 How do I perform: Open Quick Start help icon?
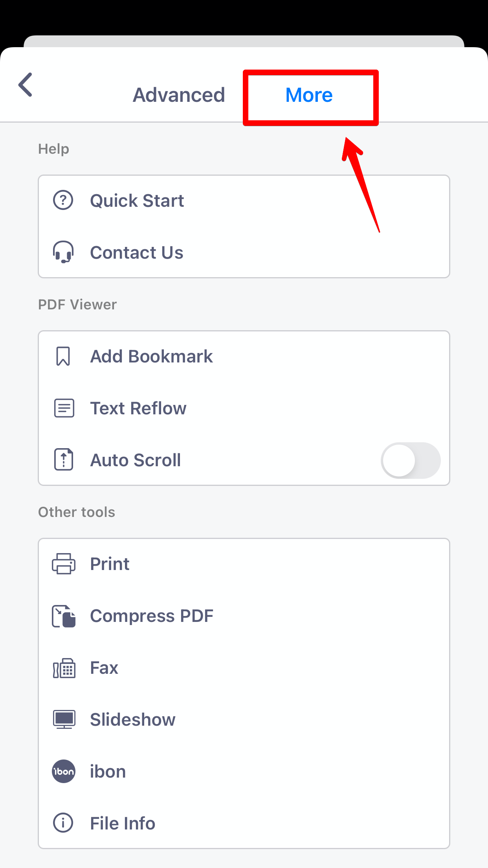click(x=63, y=200)
